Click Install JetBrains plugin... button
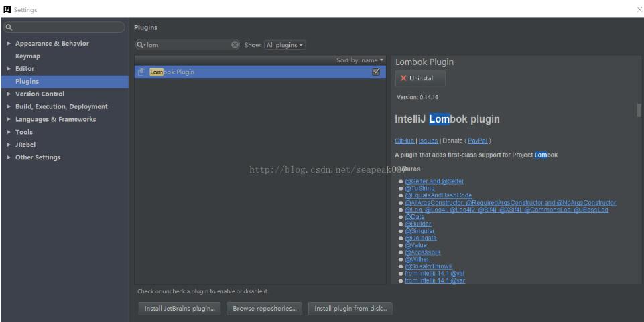644x322 pixels. (180, 309)
